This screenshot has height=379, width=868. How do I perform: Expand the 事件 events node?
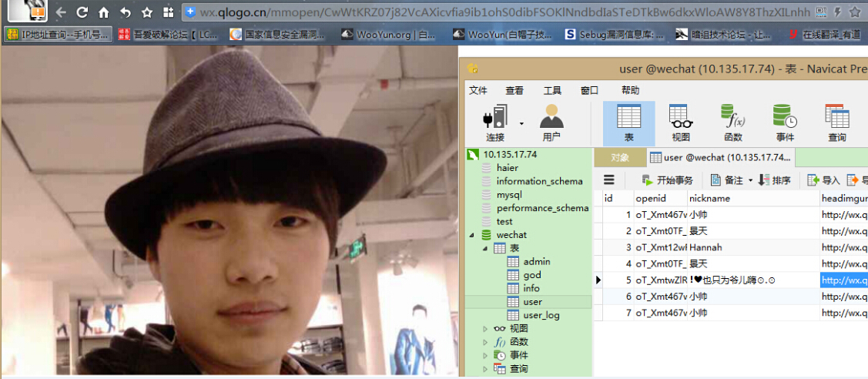(x=485, y=355)
